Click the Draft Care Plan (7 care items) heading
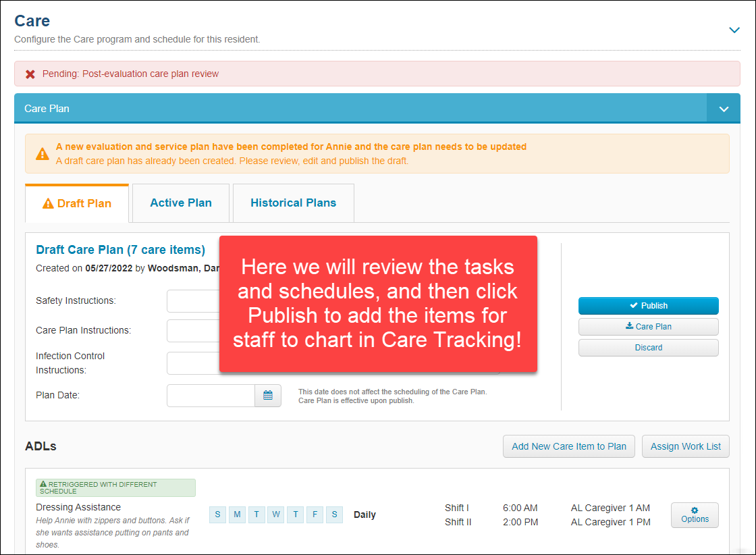The height and width of the screenshot is (555, 756). coord(121,250)
